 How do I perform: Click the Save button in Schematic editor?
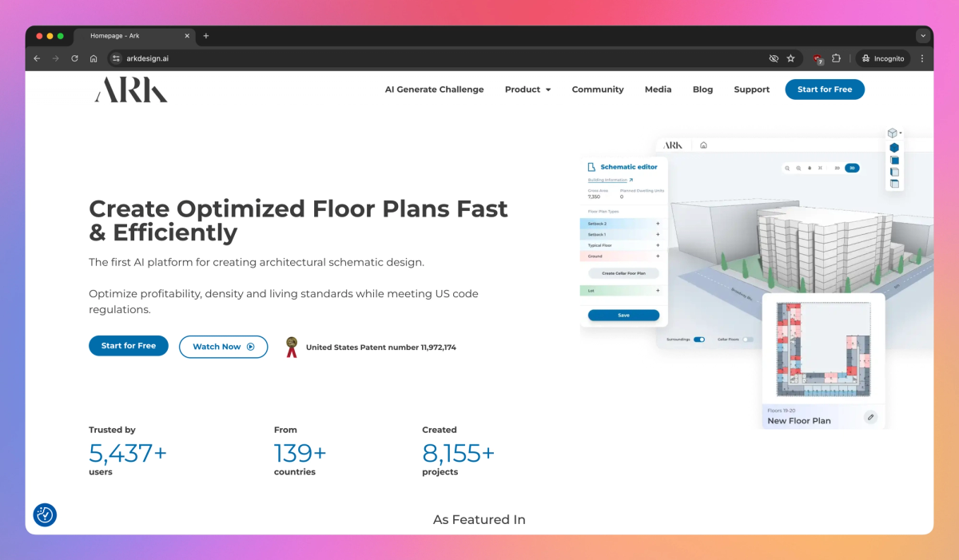coord(623,315)
